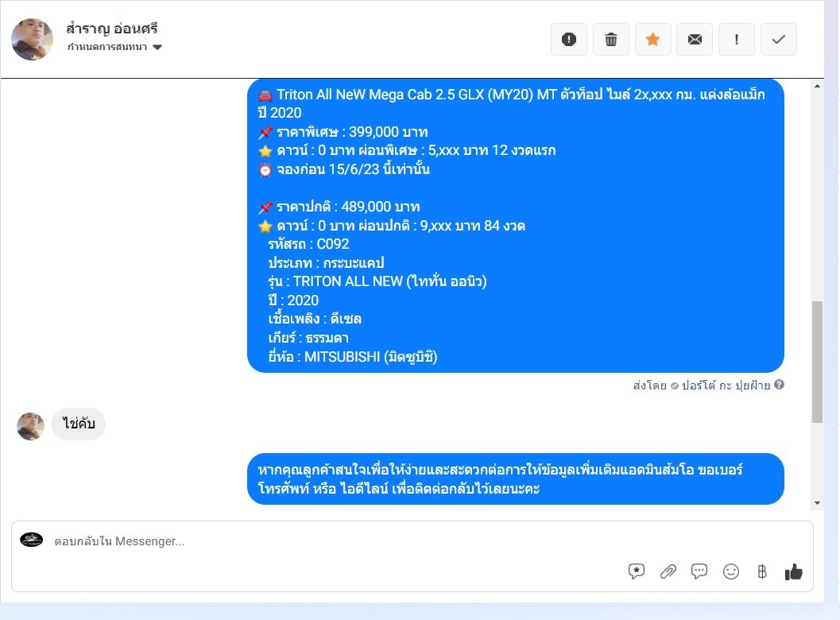Attach a file with paperclip icon
The height and width of the screenshot is (620, 840).
(668, 572)
